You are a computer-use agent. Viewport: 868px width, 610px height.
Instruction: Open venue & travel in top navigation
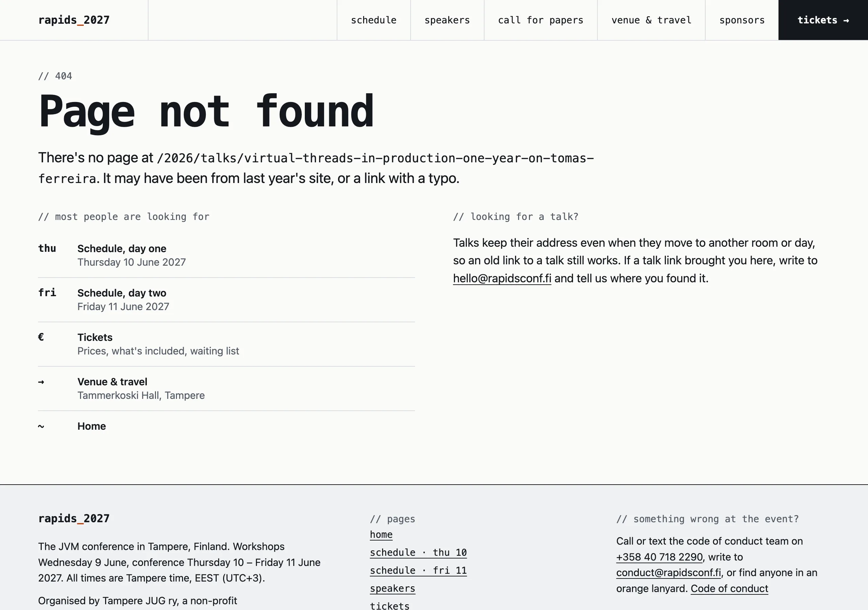pyautogui.click(x=651, y=20)
